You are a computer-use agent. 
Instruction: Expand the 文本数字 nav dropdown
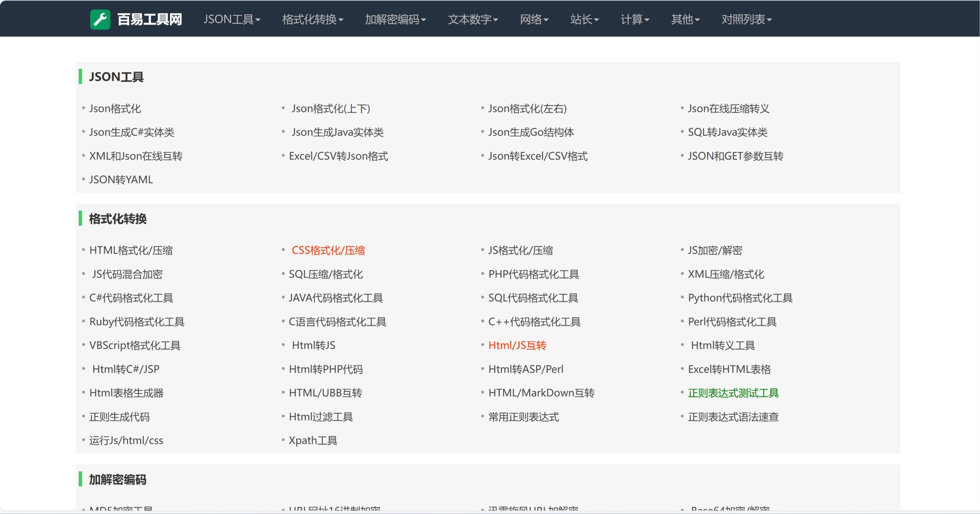click(x=473, y=19)
